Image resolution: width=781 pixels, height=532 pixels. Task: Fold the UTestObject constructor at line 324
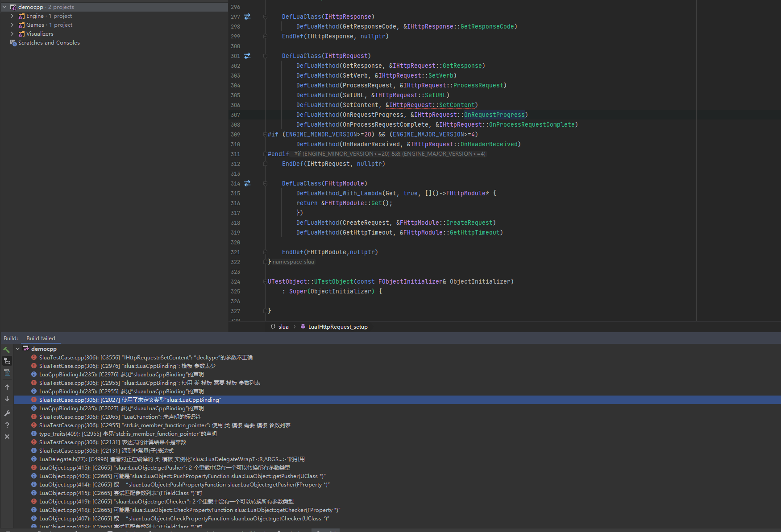point(265,281)
